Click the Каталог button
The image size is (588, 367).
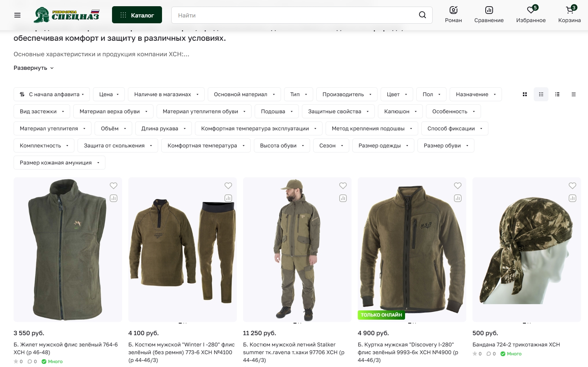pyautogui.click(x=137, y=15)
